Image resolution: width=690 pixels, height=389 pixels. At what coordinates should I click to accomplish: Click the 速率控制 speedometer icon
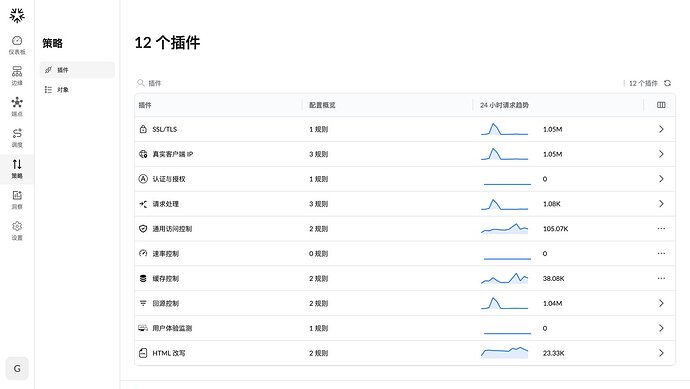pyautogui.click(x=143, y=253)
